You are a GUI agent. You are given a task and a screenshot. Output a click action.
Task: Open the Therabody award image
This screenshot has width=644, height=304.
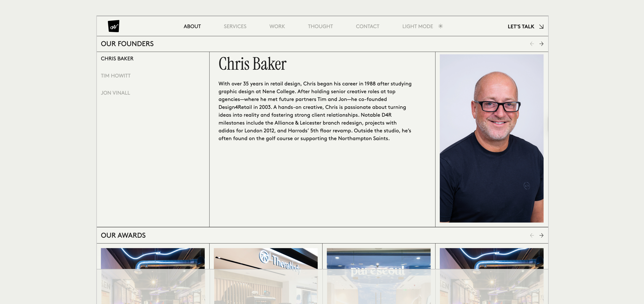click(265, 275)
